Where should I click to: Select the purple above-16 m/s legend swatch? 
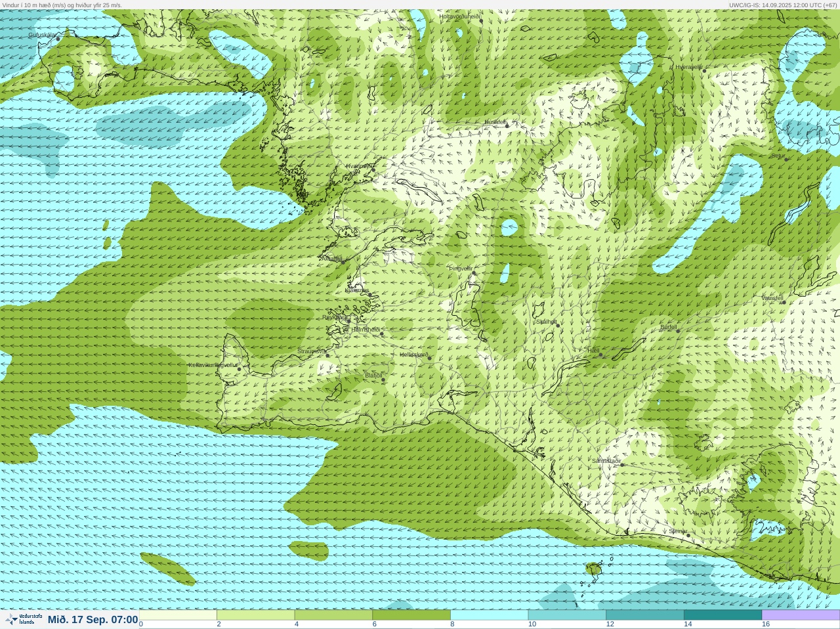coord(801,615)
